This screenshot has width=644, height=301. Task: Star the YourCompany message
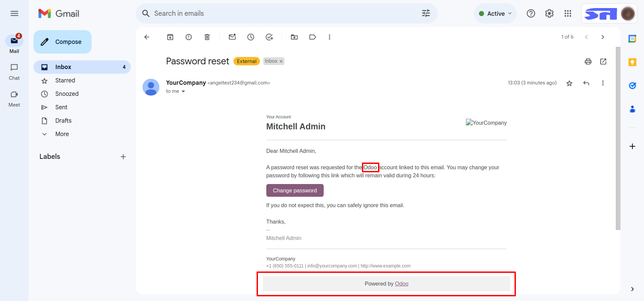pos(570,83)
